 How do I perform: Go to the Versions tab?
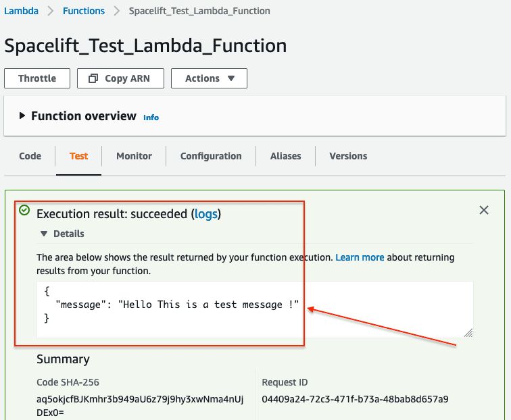pos(348,156)
